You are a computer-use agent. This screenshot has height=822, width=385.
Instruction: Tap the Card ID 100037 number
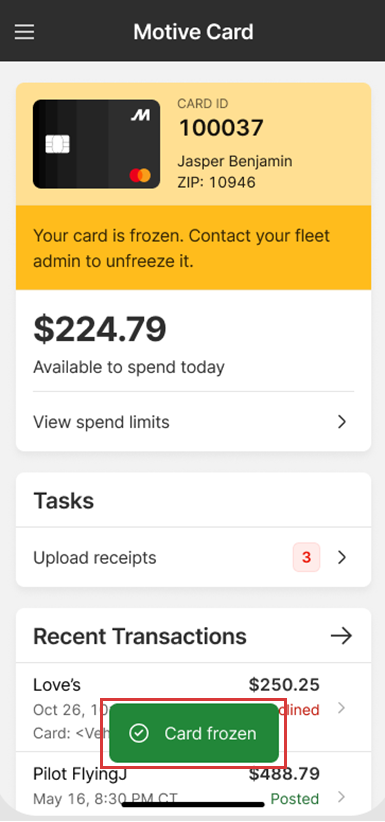point(221,127)
